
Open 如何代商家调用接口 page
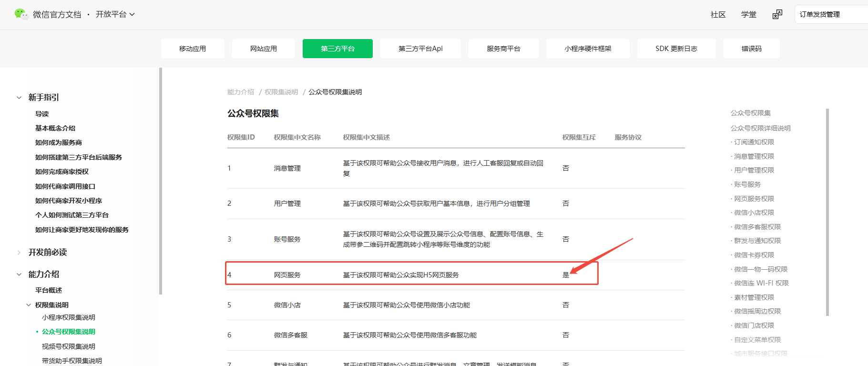[x=65, y=186]
